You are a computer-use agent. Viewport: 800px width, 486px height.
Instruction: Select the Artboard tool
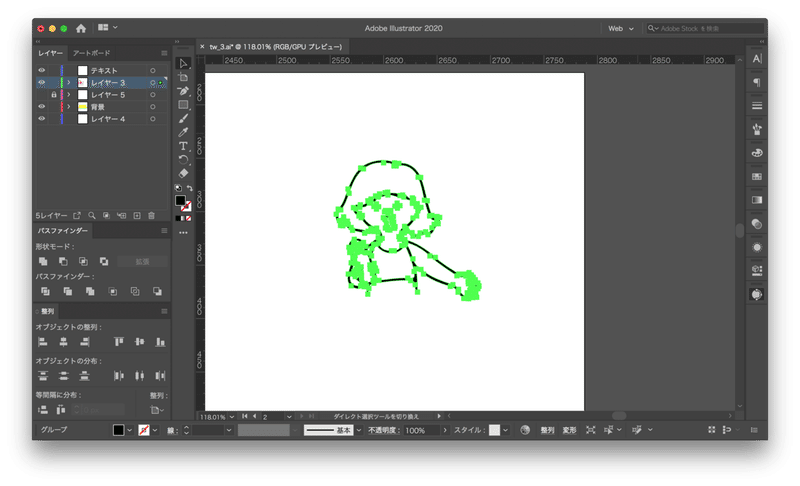click(183, 77)
